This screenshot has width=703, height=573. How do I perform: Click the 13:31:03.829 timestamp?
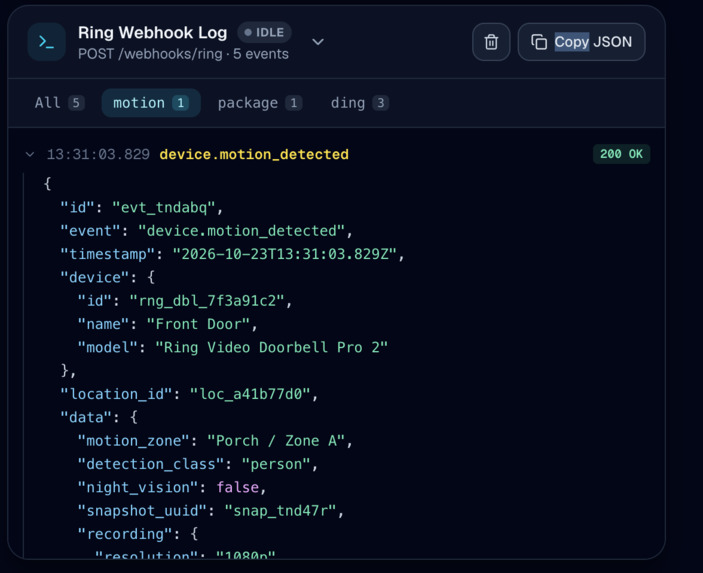coord(98,155)
